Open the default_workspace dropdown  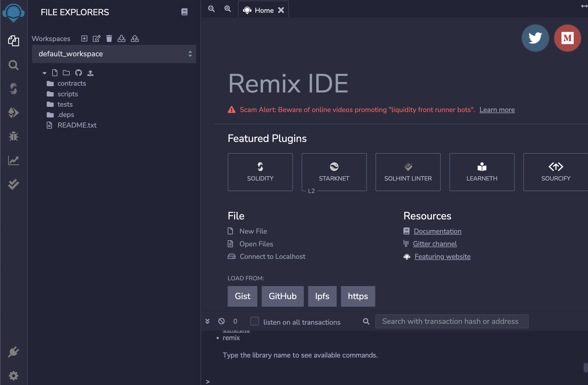(x=114, y=54)
